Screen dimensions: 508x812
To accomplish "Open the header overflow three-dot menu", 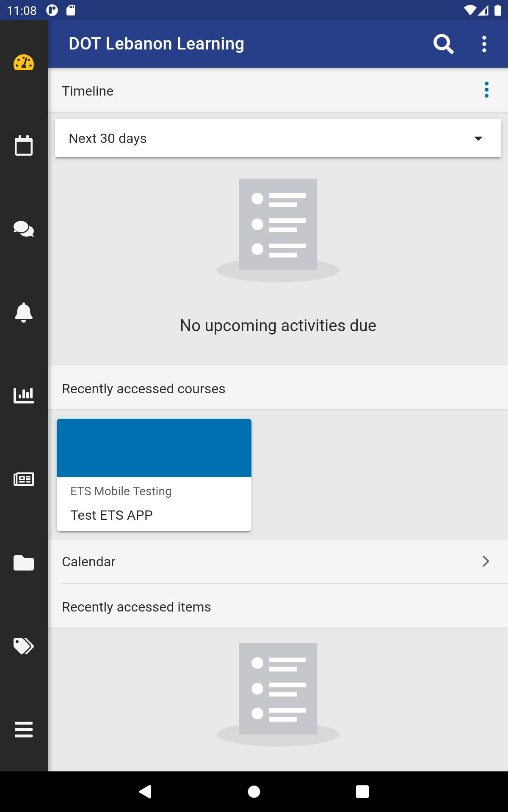I will click(484, 44).
